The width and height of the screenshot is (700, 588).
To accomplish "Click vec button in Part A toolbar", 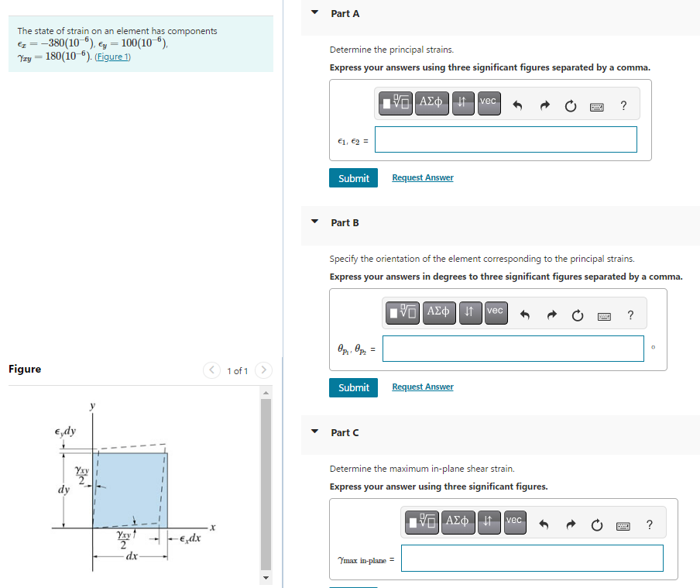I will click(489, 103).
